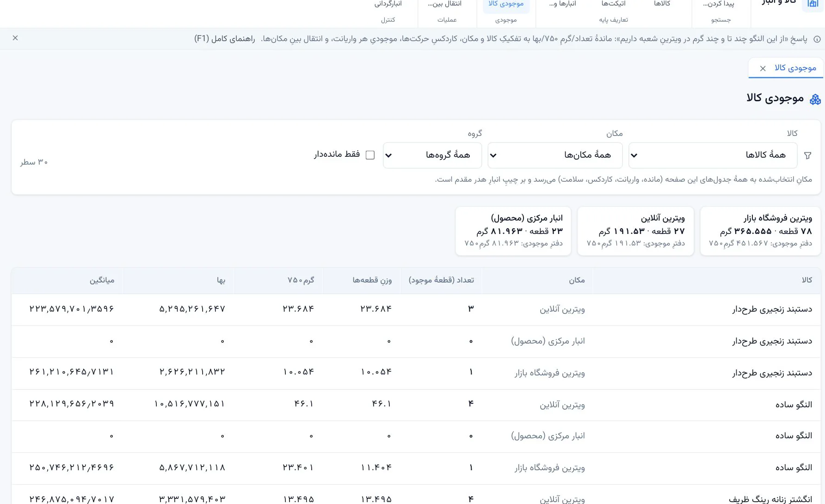Screen dimensions: 825x504
Task: Click the ۳۰ سطر row count label
Action: click(34, 162)
